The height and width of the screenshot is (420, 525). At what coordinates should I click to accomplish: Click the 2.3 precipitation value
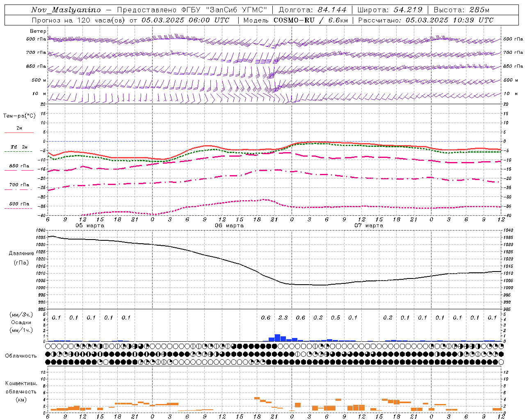tap(283, 317)
